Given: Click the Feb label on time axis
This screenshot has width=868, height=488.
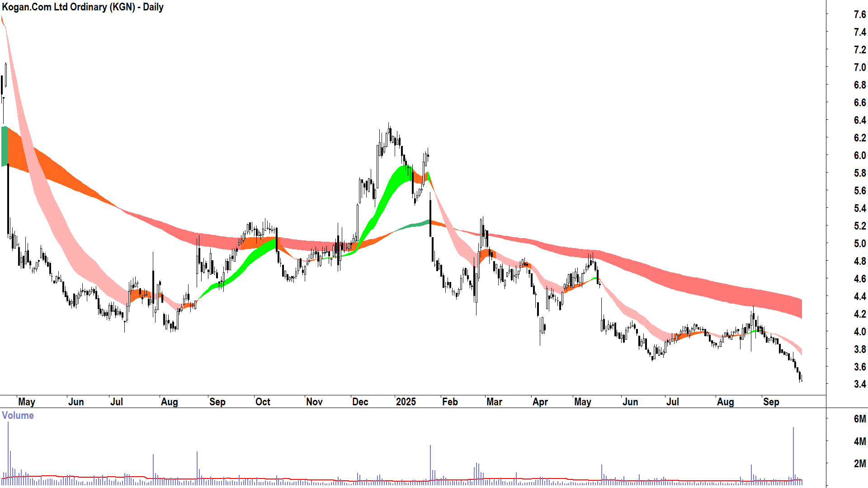Looking at the screenshot, I should click(x=450, y=402).
